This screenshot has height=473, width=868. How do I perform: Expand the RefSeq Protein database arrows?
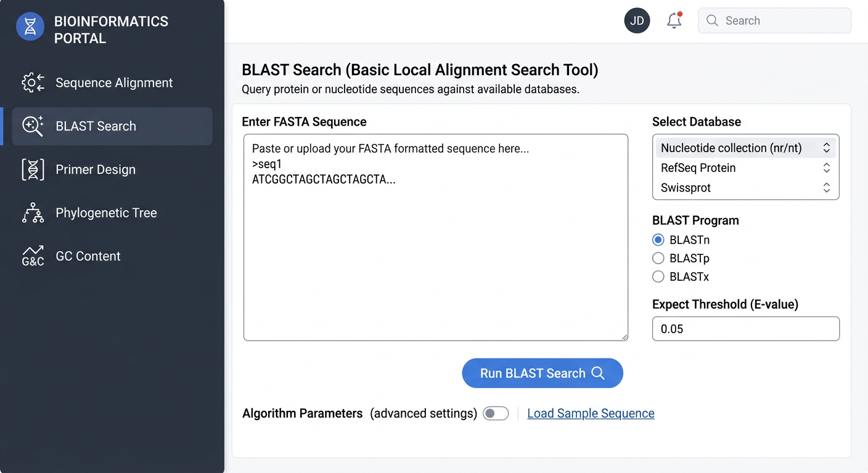[826, 168]
